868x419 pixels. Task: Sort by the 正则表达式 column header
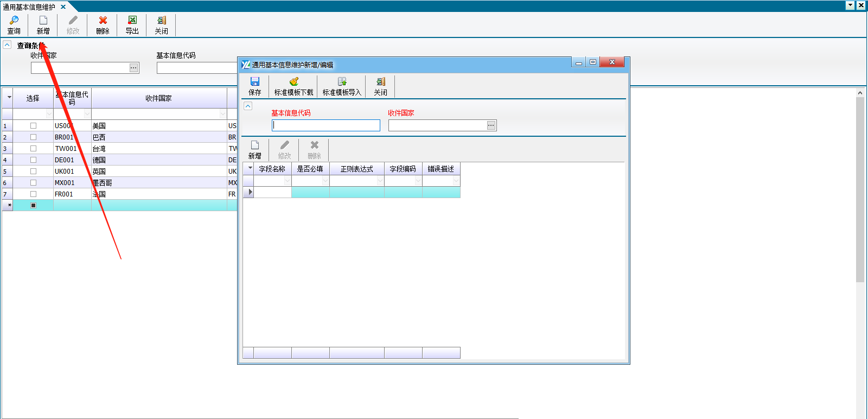pyautogui.click(x=357, y=169)
